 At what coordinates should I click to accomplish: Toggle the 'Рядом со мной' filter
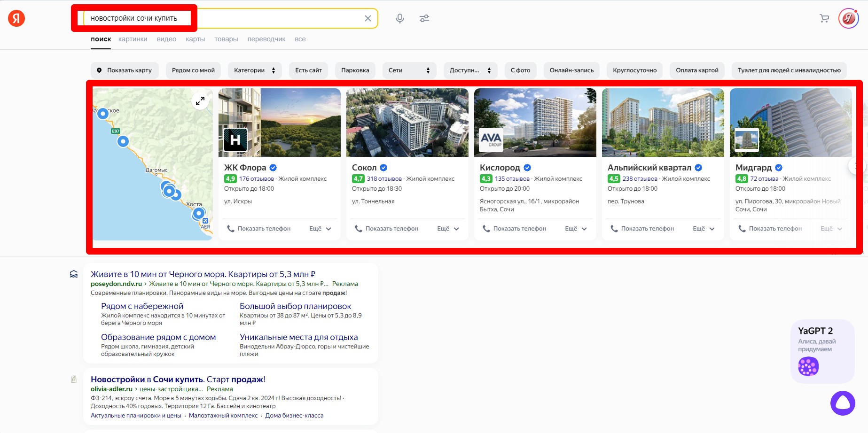click(193, 70)
